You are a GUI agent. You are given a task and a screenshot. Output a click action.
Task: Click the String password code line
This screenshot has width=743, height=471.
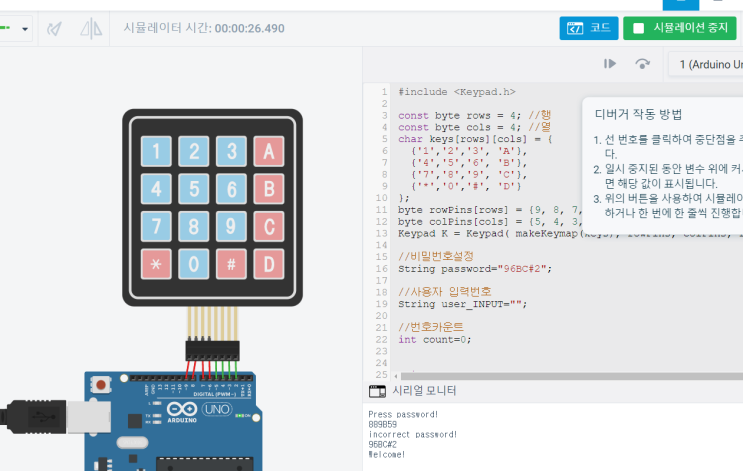coord(475,269)
